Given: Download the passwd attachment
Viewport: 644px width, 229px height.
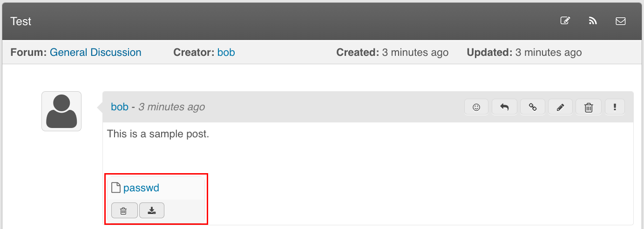Looking at the screenshot, I should [x=152, y=210].
